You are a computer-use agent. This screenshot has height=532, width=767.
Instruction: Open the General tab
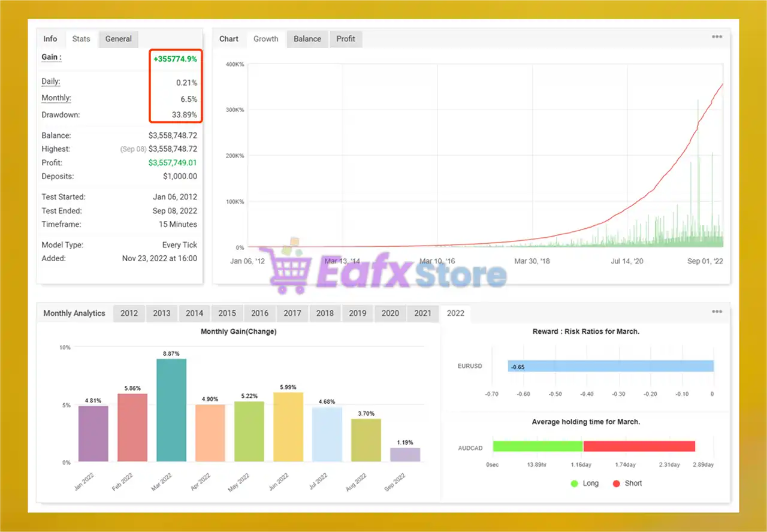pyautogui.click(x=119, y=39)
